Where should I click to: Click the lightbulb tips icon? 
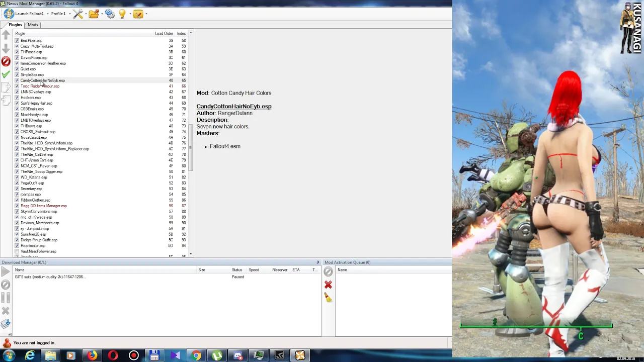tap(122, 14)
